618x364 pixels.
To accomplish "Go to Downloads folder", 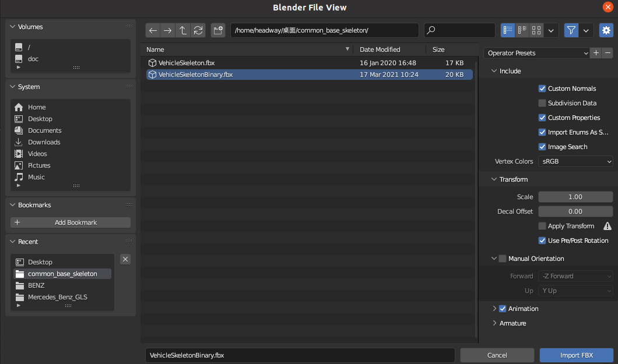I will [x=70, y=142].
